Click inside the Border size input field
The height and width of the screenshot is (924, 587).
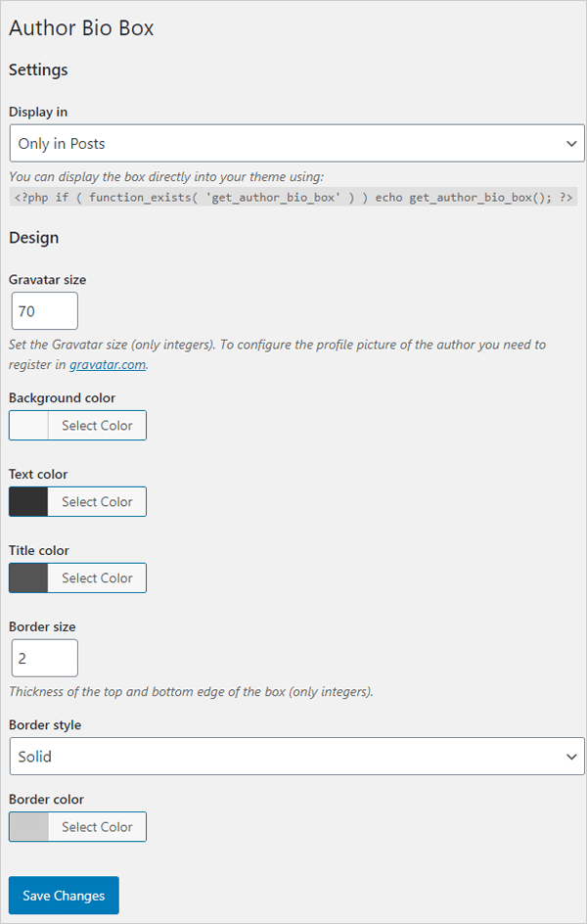pyautogui.click(x=44, y=658)
